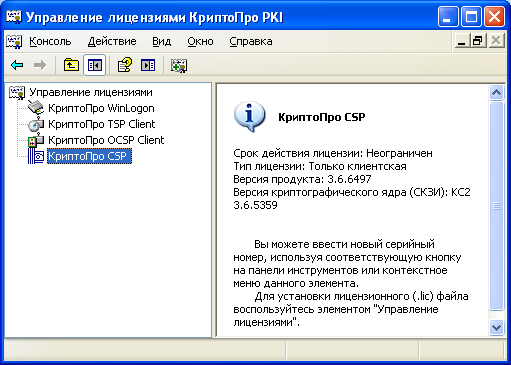The width and height of the screenshot is (511, 365).
Task: Click the Up one level folder icon
Action: click(71, 65)
